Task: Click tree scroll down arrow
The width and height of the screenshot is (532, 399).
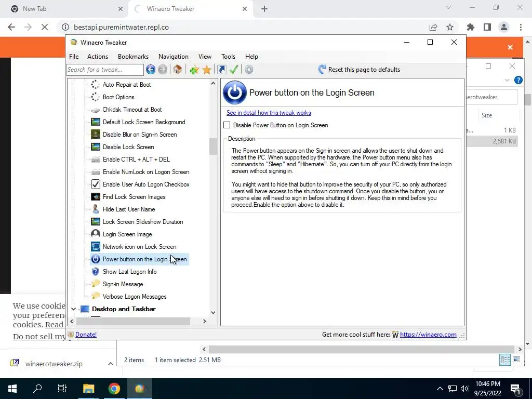Action: point(213,313)
